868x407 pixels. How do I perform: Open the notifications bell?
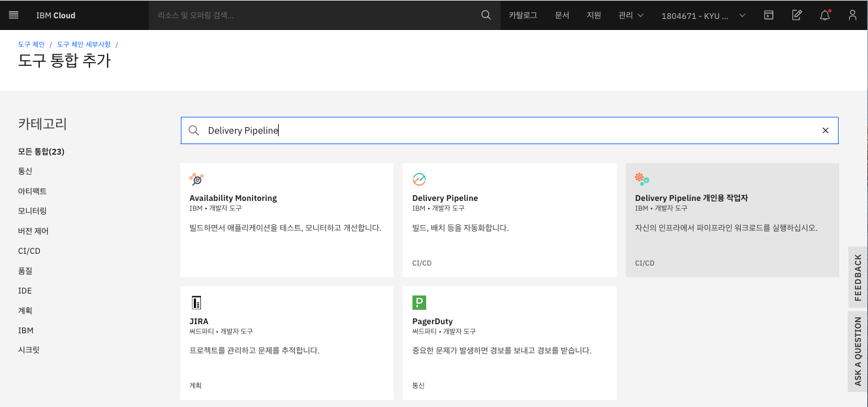pyautogui.click(x=825, y=15)
